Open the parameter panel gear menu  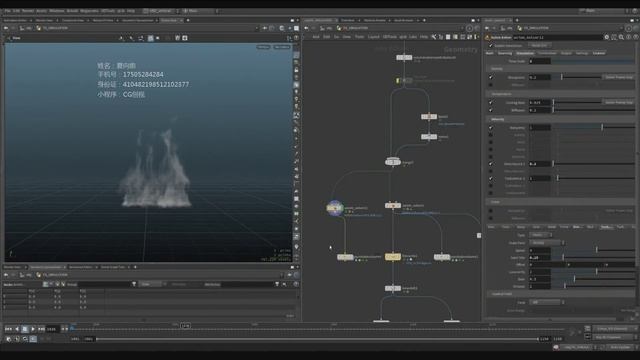click(x=607, y=37)
